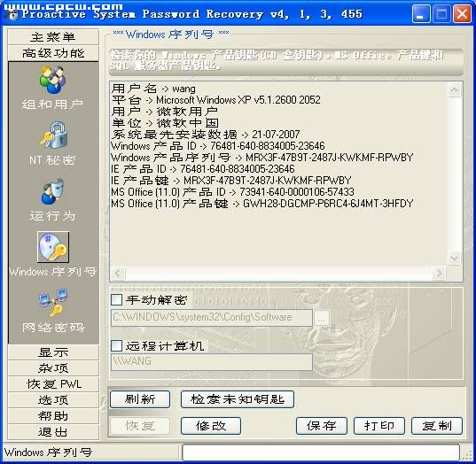Viewport: 476px width, 464px height.
Task: Click the results list scroll-down arrow
Action: pos(455,259)
